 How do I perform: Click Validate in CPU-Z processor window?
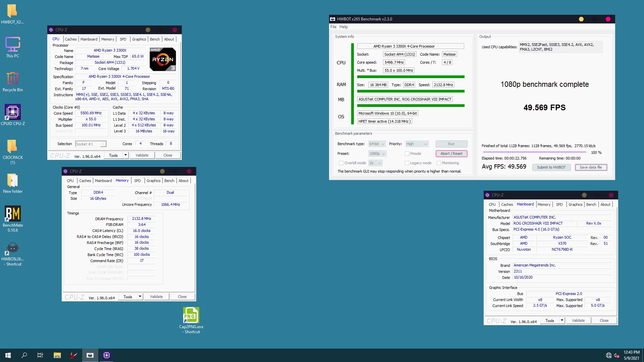pos(142,155)
